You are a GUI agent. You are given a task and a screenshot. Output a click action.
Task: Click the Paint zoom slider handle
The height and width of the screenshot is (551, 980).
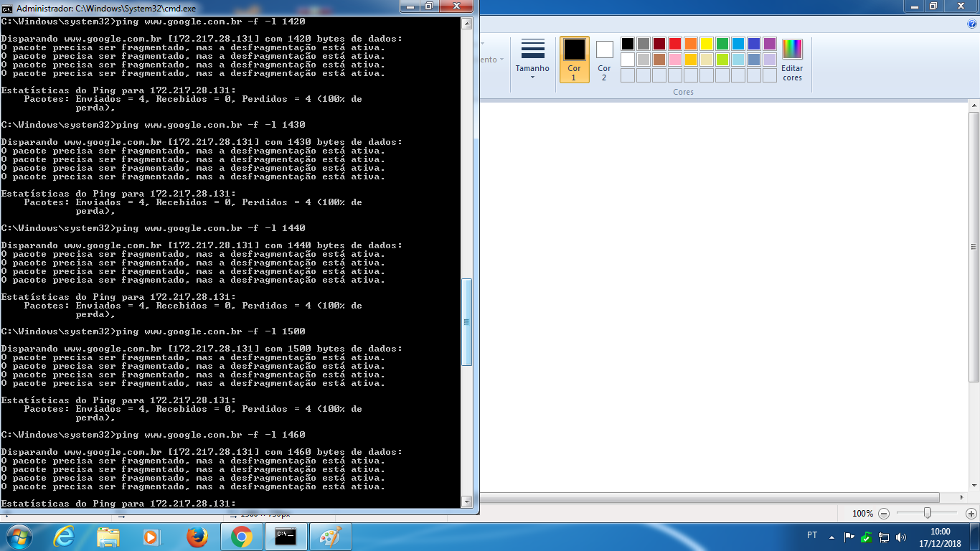point(928,514)
